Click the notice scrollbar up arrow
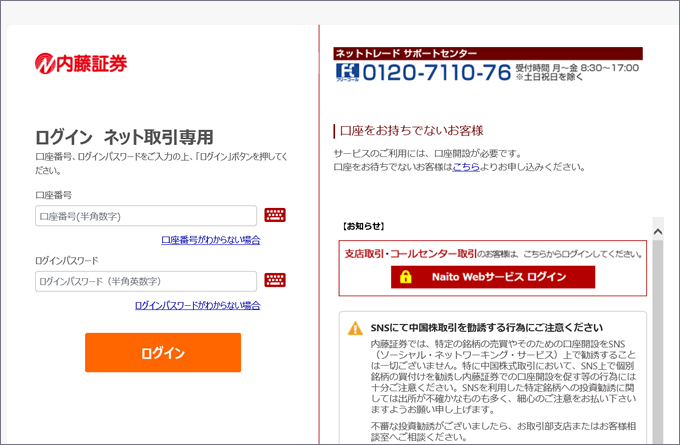The height and width of the screenshot is (445, 680). [658, 232]
